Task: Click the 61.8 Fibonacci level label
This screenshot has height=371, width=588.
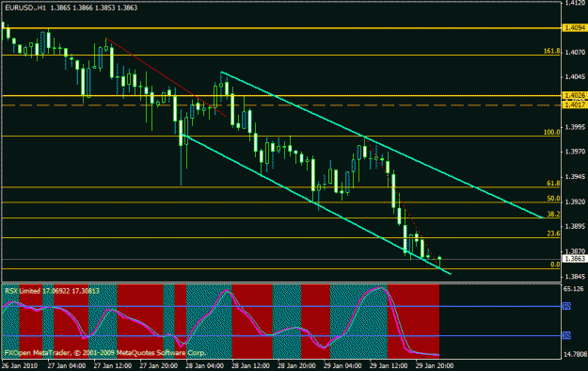Action: tap(553, 184)
